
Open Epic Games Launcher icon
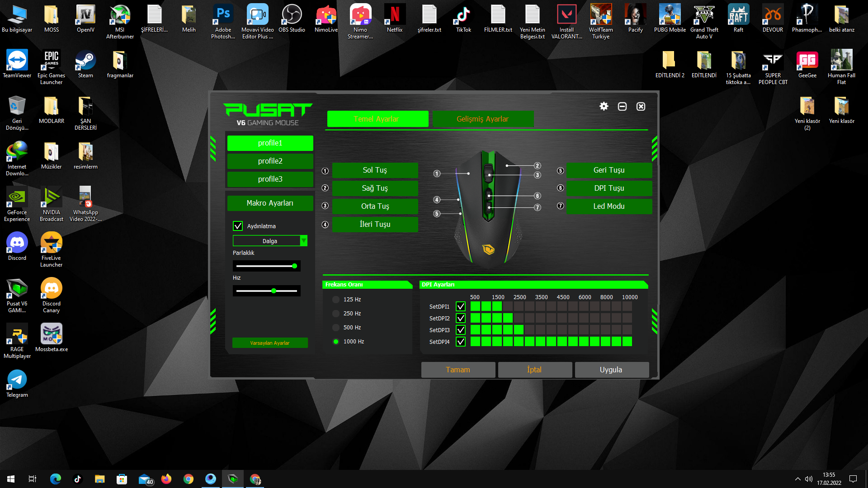[x=51, y=67]
